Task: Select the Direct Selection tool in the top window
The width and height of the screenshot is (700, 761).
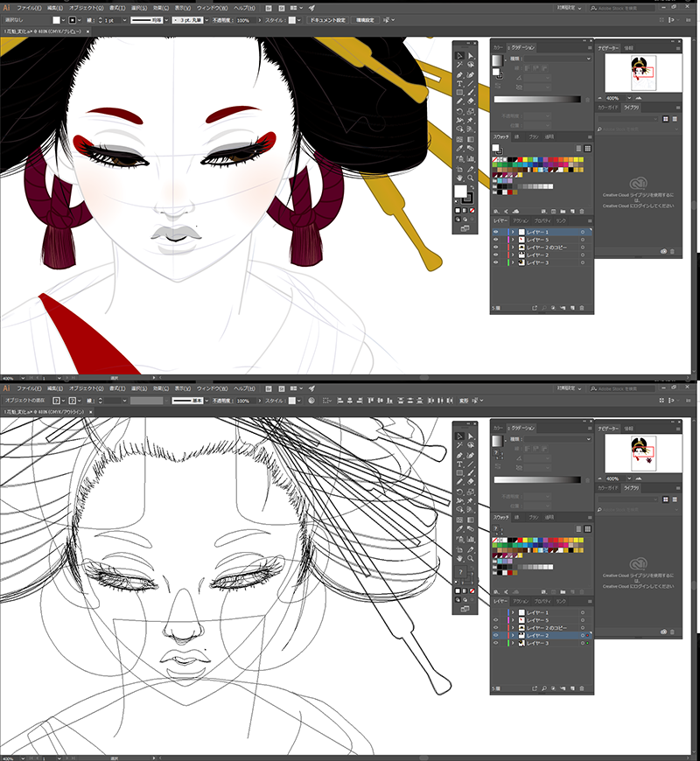Action: (471, 56)
